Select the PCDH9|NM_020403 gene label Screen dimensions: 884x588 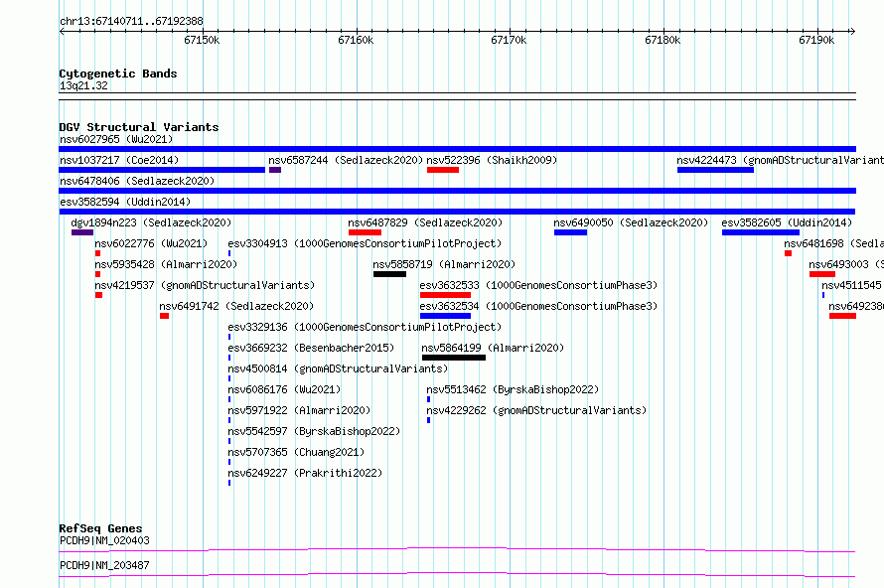pyautogui.click(x=104, y=540)
